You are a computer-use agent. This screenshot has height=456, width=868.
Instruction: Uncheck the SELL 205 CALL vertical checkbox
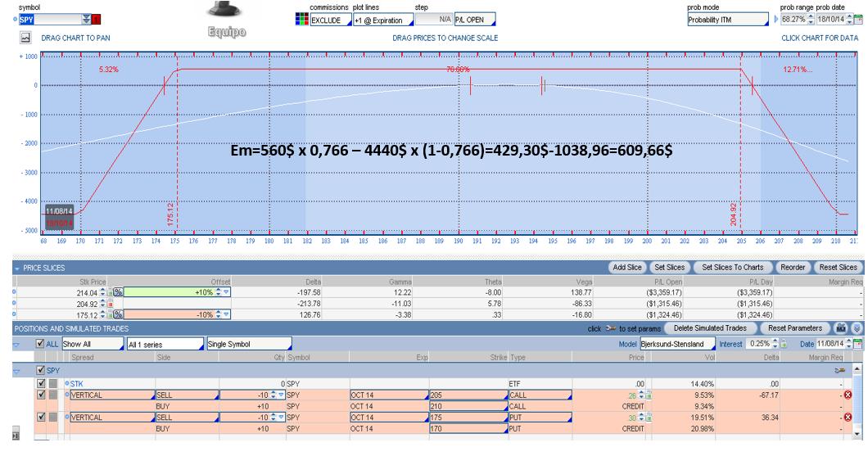(x=41, y=395)
